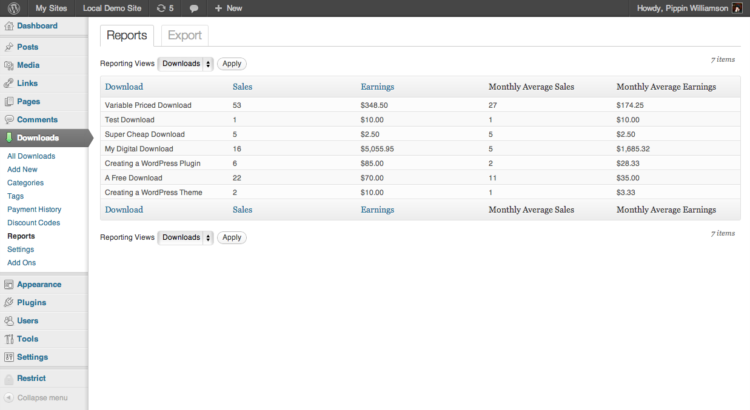Sort by Download column header

pyautogui.click(x=124, y=87)
